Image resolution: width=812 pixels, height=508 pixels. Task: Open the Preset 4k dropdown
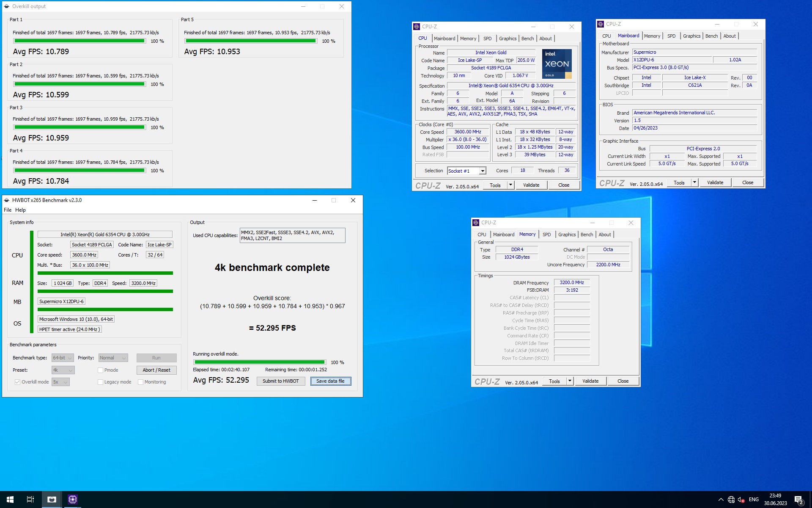coord(63,370)
